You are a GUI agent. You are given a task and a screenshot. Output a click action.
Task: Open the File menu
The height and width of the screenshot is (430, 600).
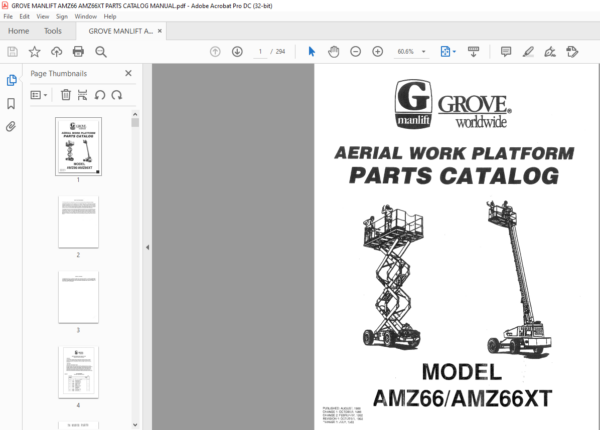(8, 16)
